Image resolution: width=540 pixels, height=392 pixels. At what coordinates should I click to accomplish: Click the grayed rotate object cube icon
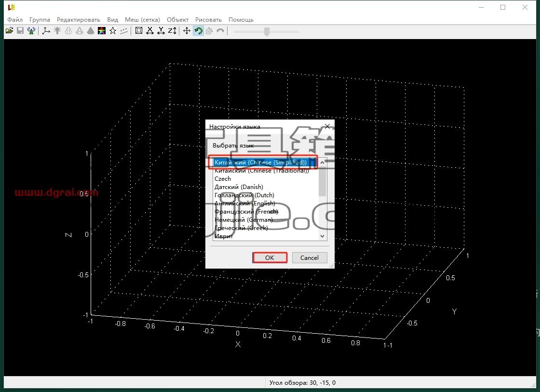tap(209, 31)
